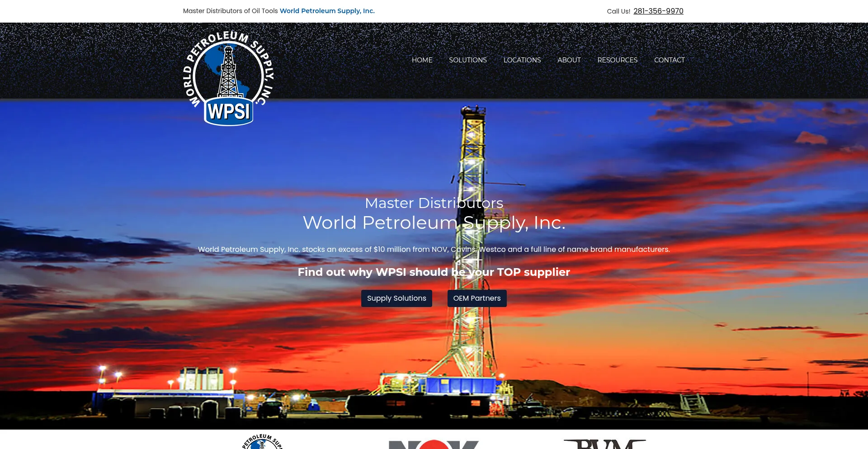Image resolution: width=868 pixels, height=449 pixels.
Task: Open the SOLUTIONS navigation item
Action: pyautogui.click(x=467, y=60)
